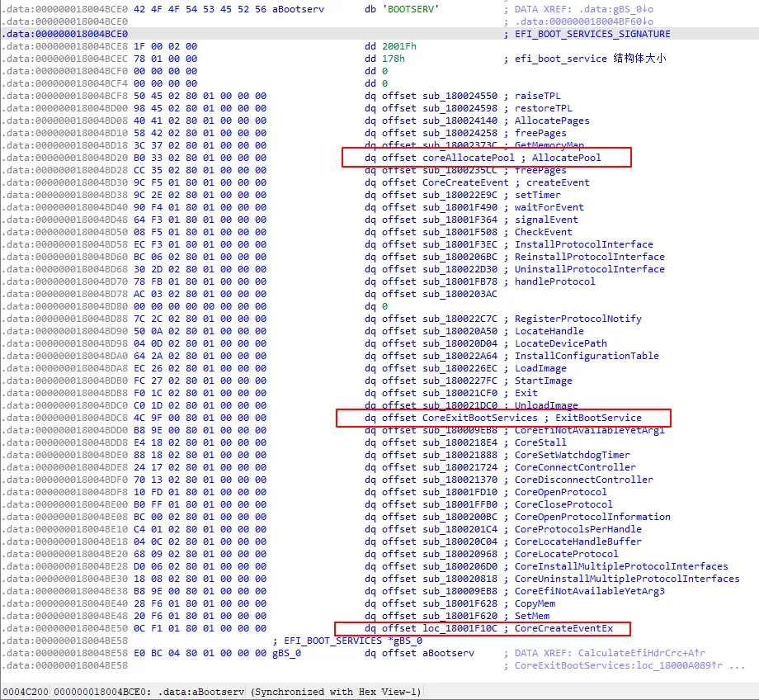The width and height of the screenshot is (759, 700).
Task: Click the CoreExitBootServices symbol after dq offset
Action: [x=479, y=418]
